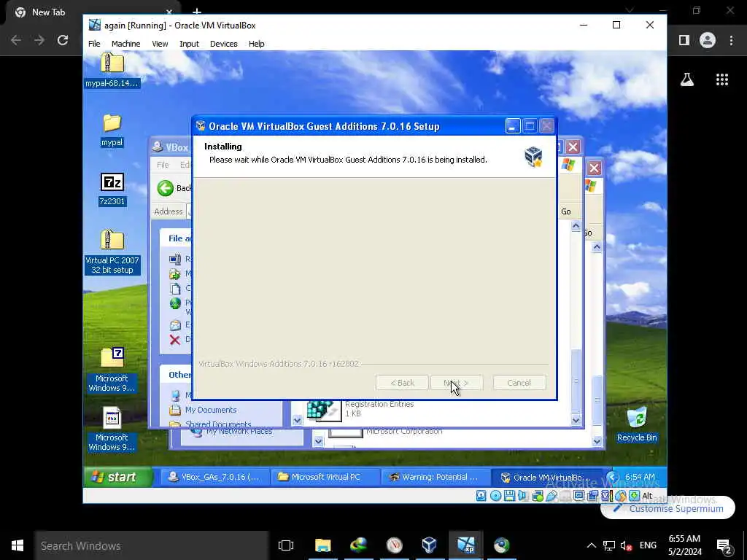Open the Input menu
The height and width of the screenshot is (560, 747).
(189, 44)
